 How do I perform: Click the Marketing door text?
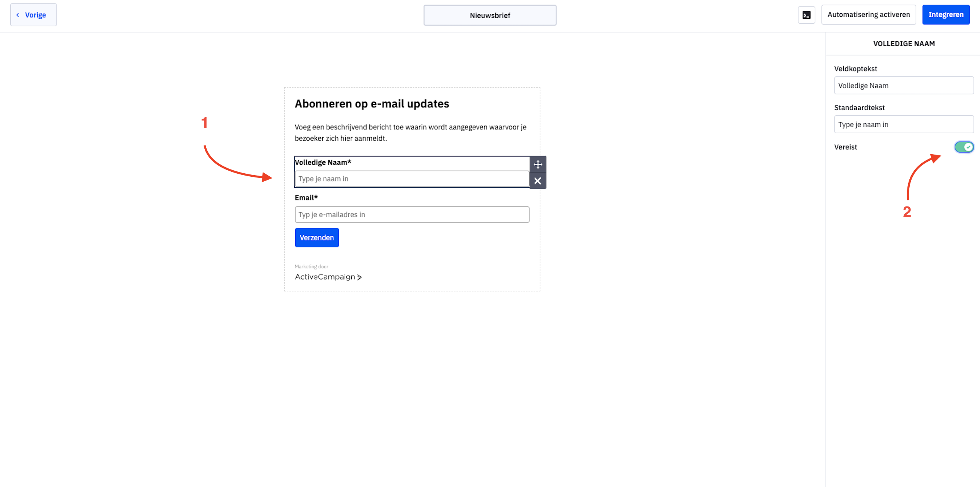311,266
